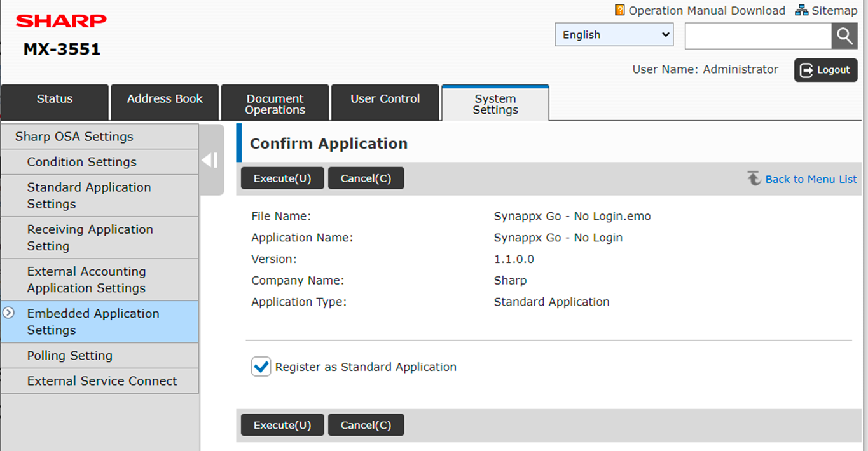This screenshot has width=868, height=451.
Task: Click the User Name: Administrator text
Action: (x=705, y=69)
